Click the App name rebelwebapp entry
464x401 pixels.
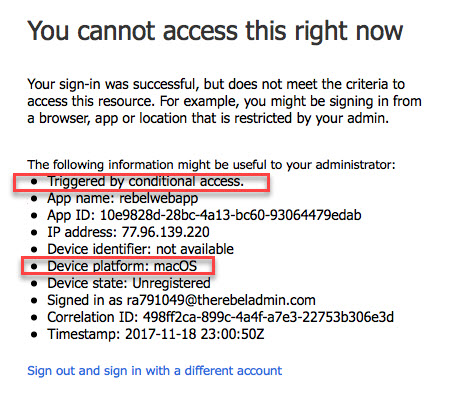[x=123, y=198]
